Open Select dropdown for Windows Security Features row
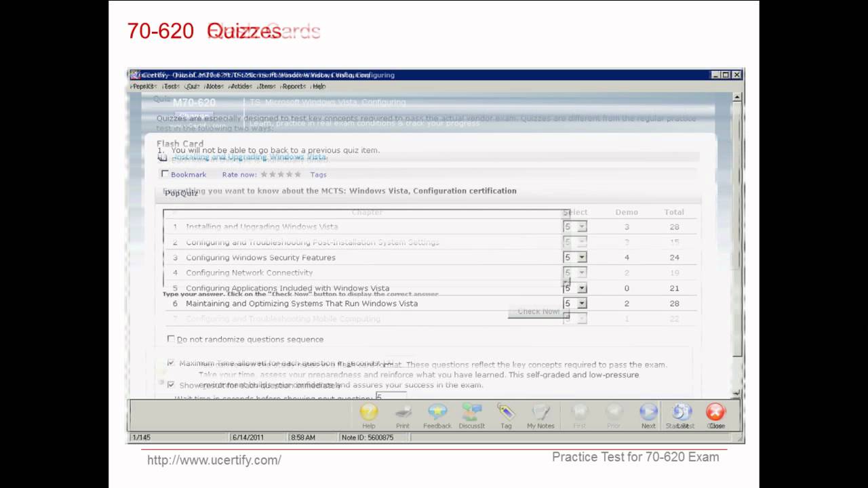Screen dimensions: 868x488 click(x=575, y=258)
